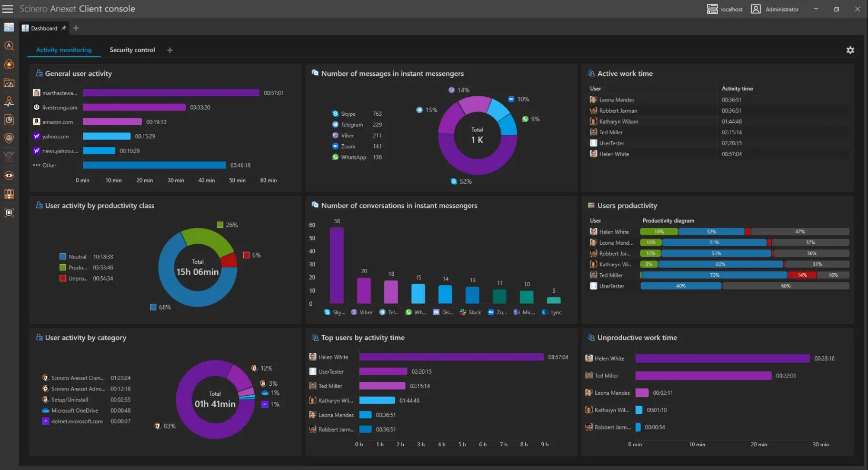868x470 pixels.
Task: Click UserTester in Top users by activity time
Action: (331, 372)
